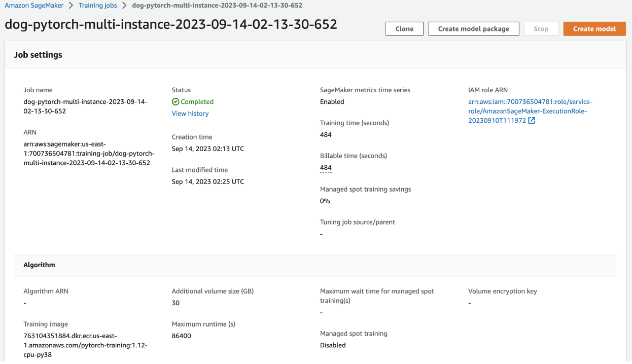Click the dotted-underlined billable time value 484
This screenshot has height=364, width=632.
(x=326, y=168)
